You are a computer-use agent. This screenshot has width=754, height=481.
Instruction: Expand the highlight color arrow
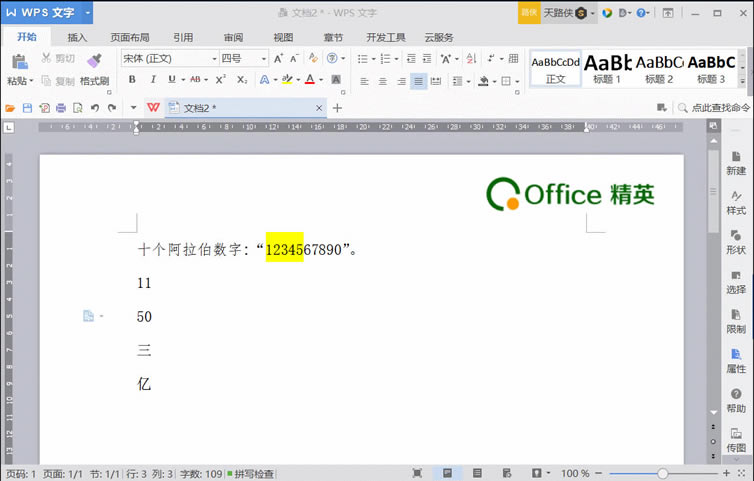298,80
